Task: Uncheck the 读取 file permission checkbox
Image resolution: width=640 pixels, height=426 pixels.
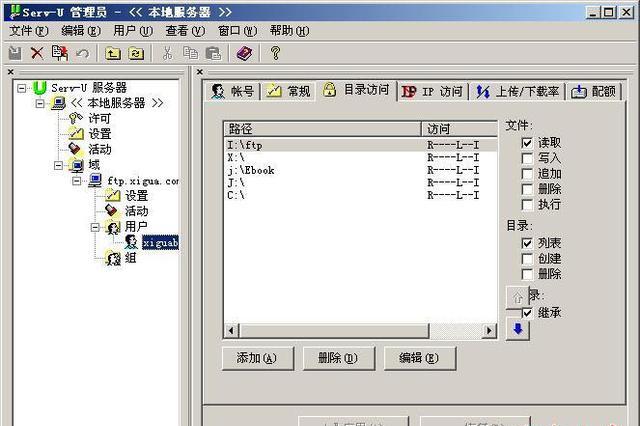Action: [x=527, y=143]
